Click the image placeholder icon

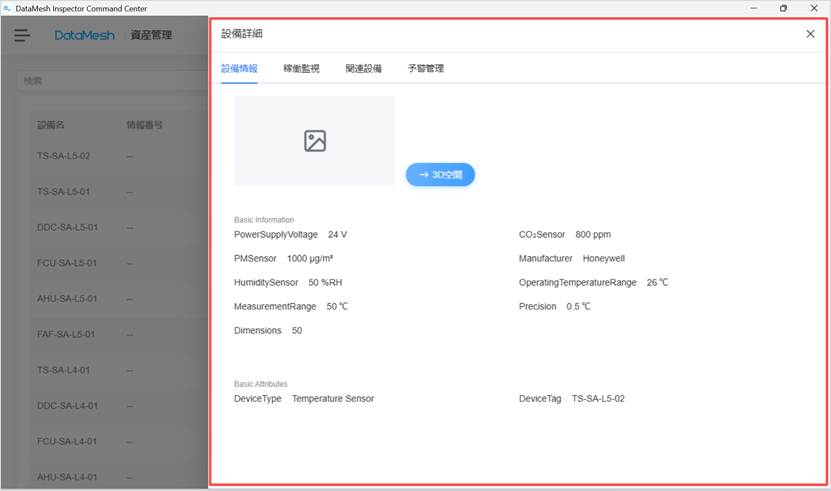pos(315,141)
